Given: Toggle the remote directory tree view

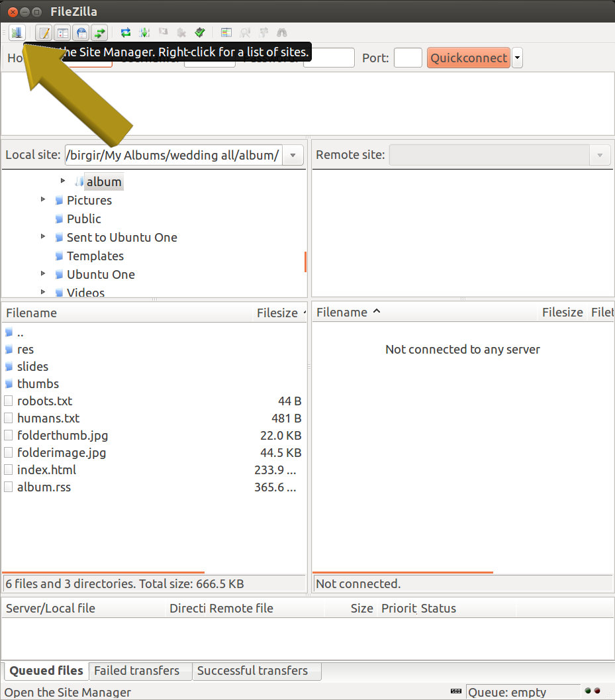Looking at the screenshot, I should tap(81, 32).
